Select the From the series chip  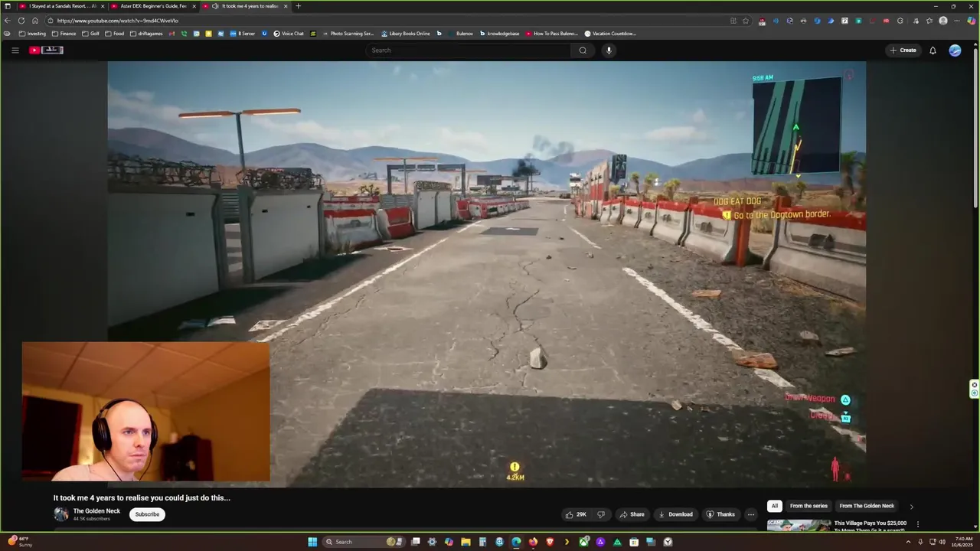click(x=808, y=506)
